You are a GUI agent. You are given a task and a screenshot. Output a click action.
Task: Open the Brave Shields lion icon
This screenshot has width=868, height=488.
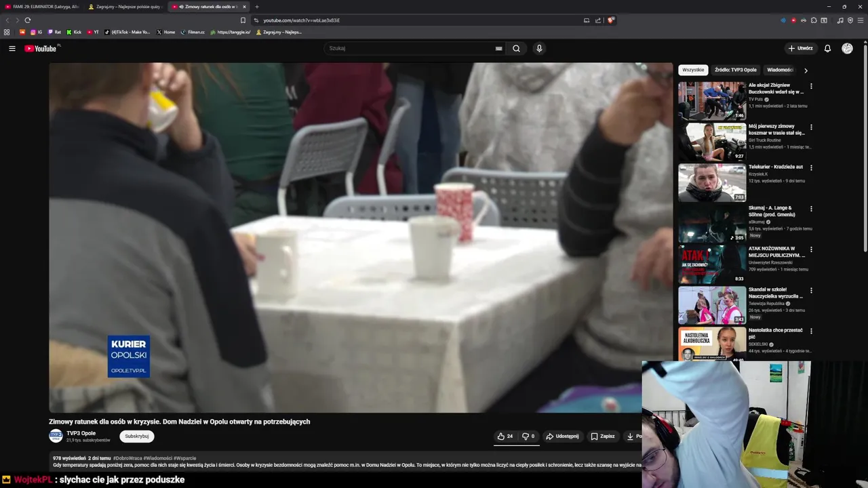pos(611,20)
